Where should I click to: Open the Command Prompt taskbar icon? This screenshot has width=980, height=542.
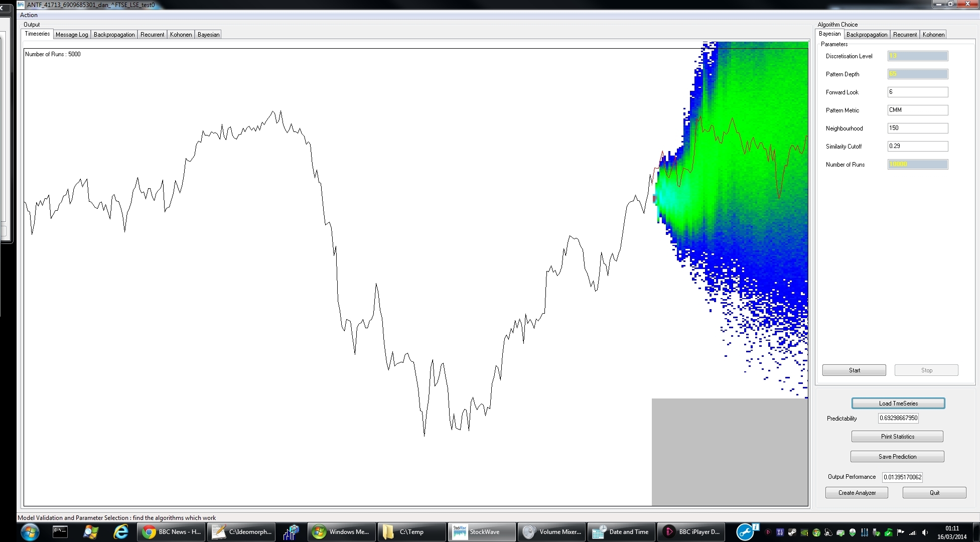(60, 532)
